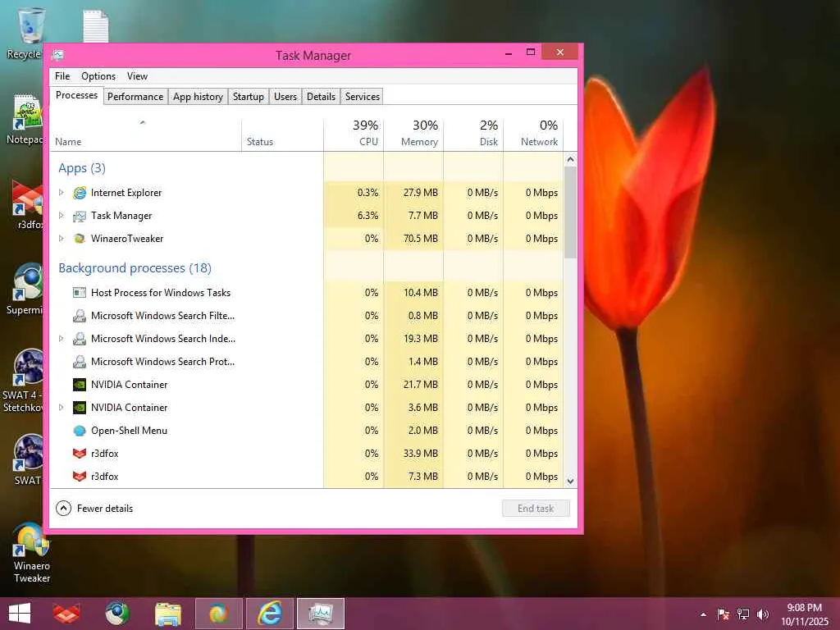
Task: Expand the second NVIDIA Container group
Action: pos(61,407)
